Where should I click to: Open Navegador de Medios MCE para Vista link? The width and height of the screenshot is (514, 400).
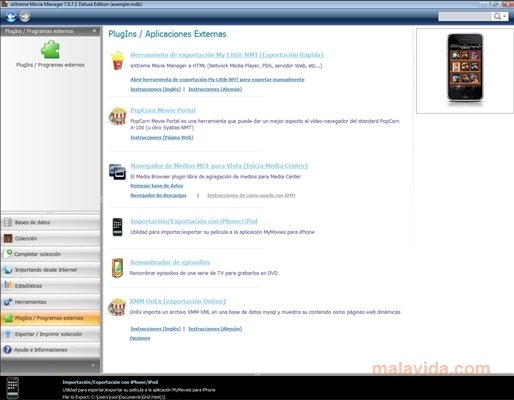tap(219, 166)
